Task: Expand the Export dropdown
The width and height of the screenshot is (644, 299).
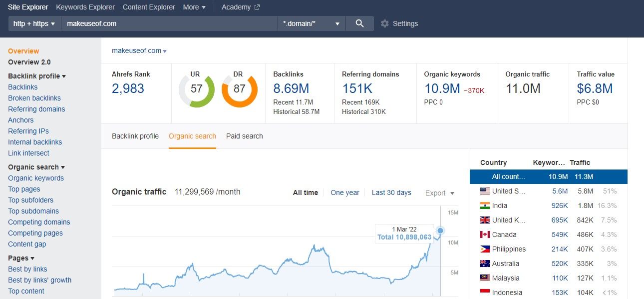Action: (440, 193)
